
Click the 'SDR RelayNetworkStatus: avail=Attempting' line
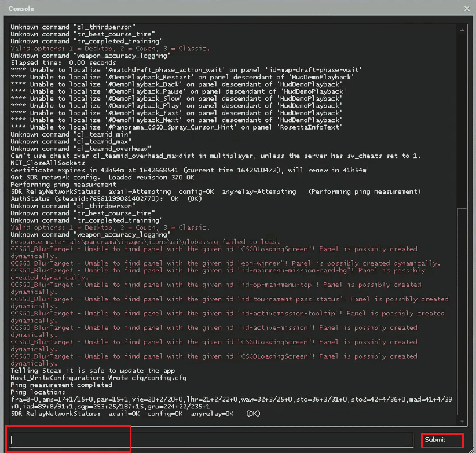pos(216,191)
